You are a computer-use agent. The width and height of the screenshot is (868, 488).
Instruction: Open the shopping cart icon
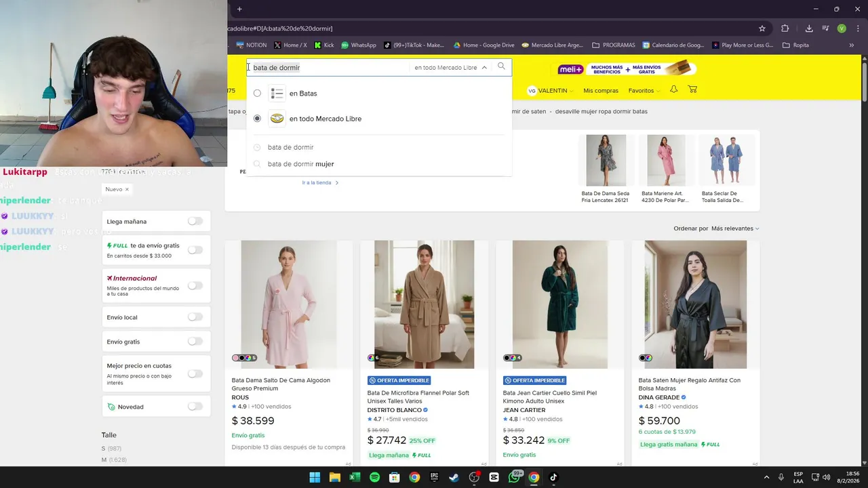click(692, 89)
